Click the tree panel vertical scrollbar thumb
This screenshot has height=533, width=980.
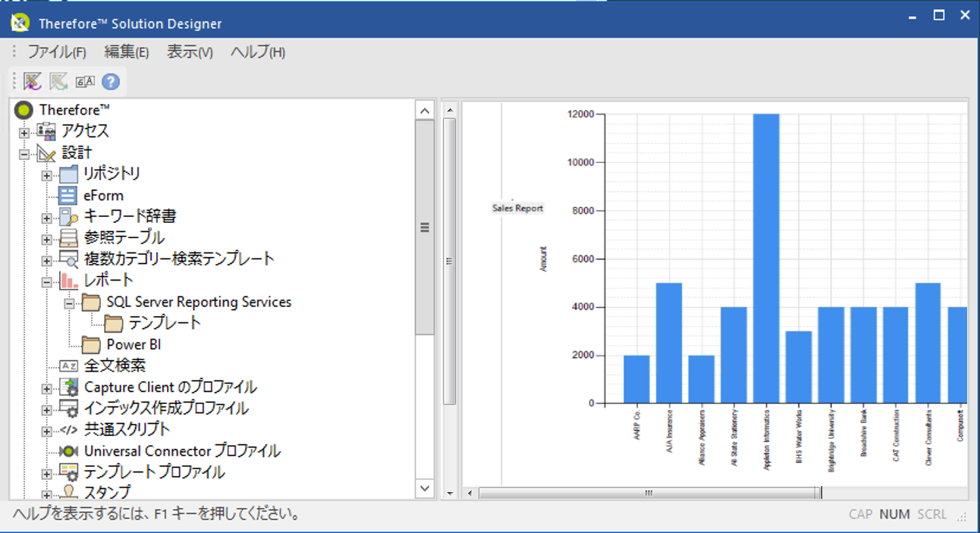click(x=425, y=227)
